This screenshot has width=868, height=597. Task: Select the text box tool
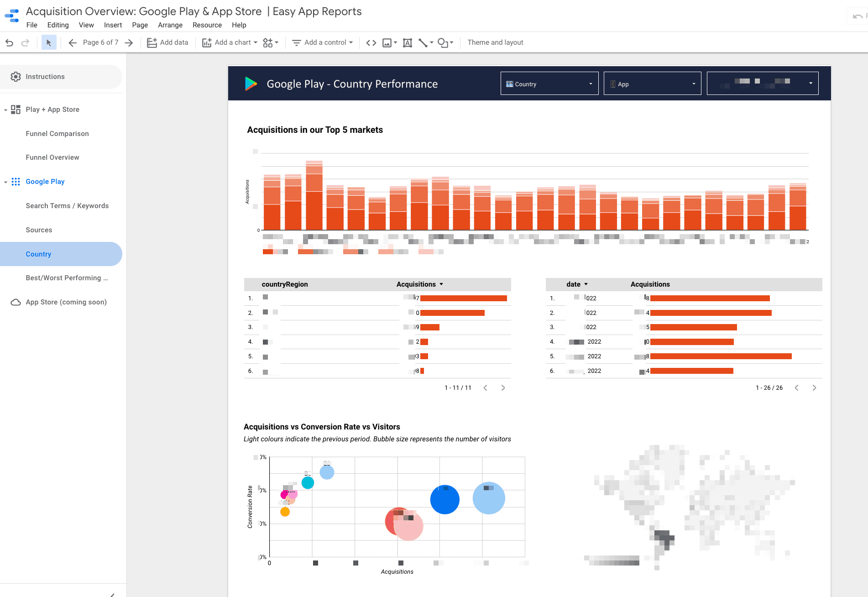[408, 42]
